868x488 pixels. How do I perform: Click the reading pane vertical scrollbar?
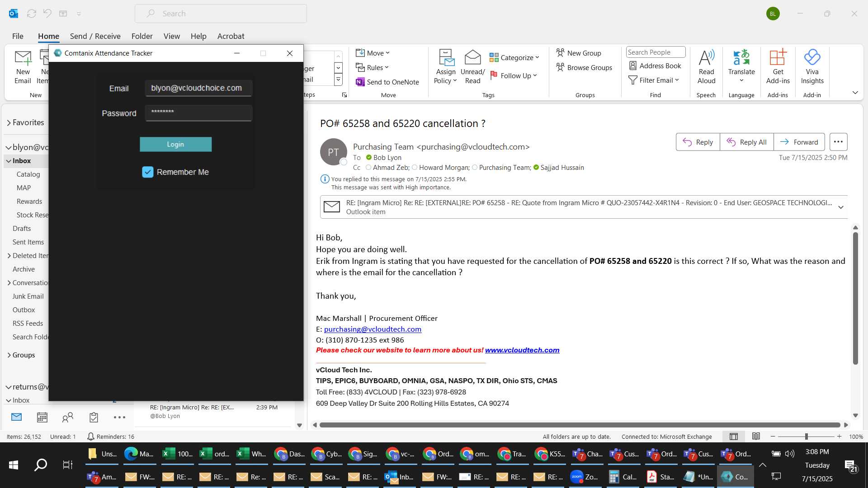(855, 298)
